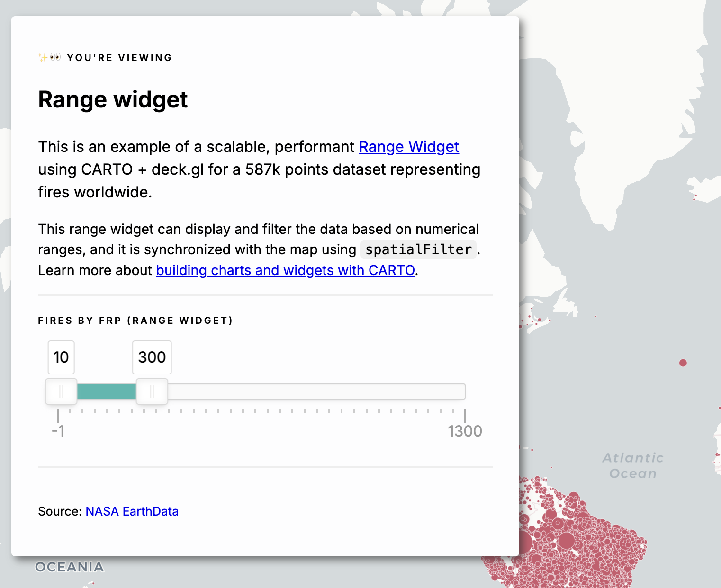Click the minimum value box showing 10
The image size is (721, 588).
(61, 357)
